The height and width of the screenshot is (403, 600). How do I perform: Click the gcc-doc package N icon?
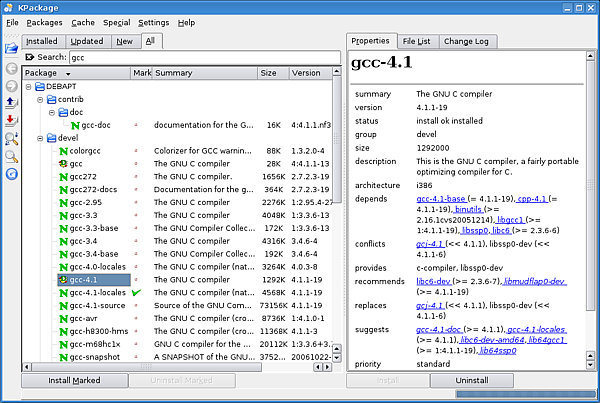click(x=74, y=125)
